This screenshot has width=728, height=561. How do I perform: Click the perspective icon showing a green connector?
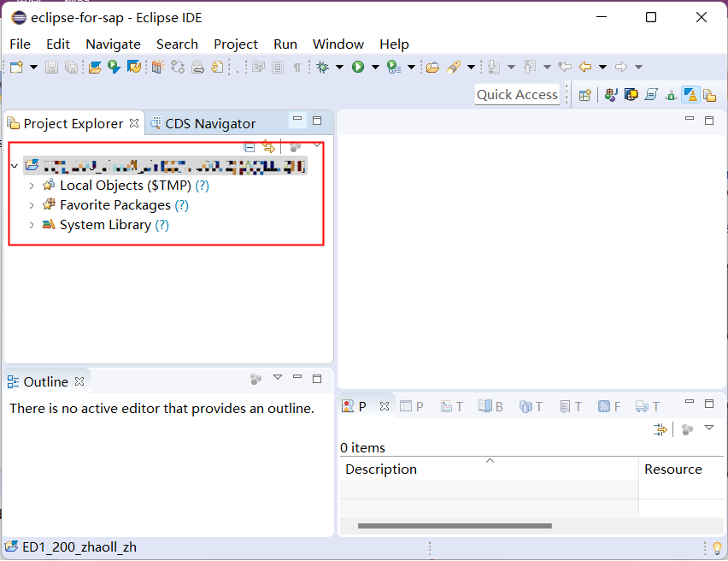click(x=671, y=96)
